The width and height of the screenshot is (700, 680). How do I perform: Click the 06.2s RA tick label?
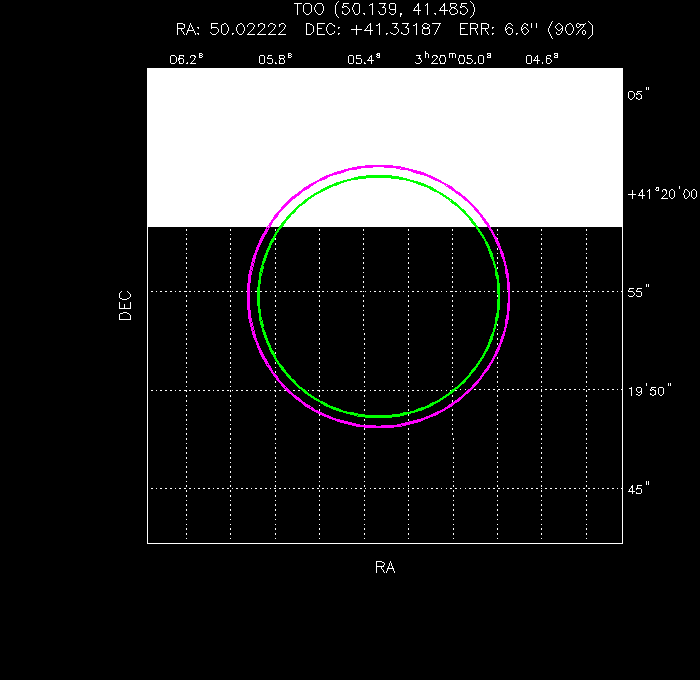186,59
